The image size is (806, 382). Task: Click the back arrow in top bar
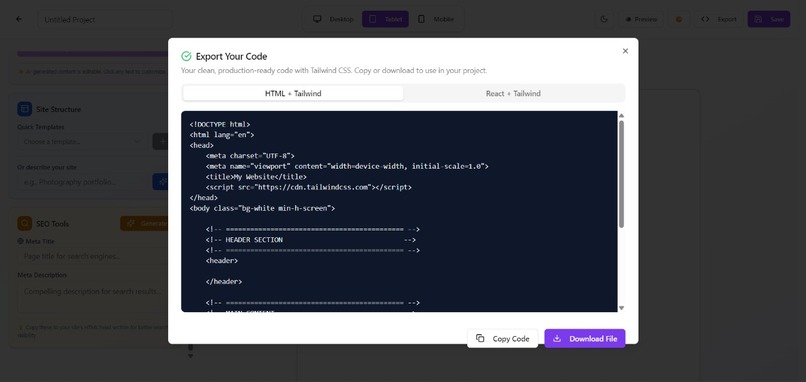pyautogui.click(x=19, y=19)
